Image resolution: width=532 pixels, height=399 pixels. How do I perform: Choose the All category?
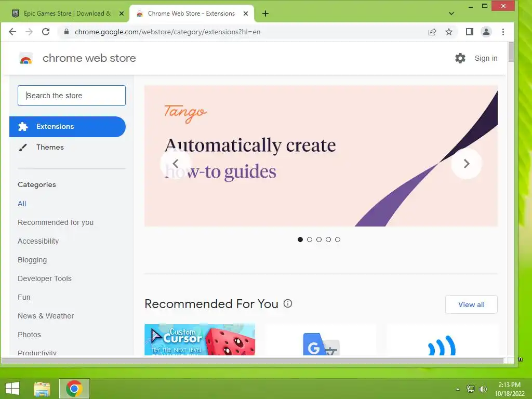tap(22, 204)
